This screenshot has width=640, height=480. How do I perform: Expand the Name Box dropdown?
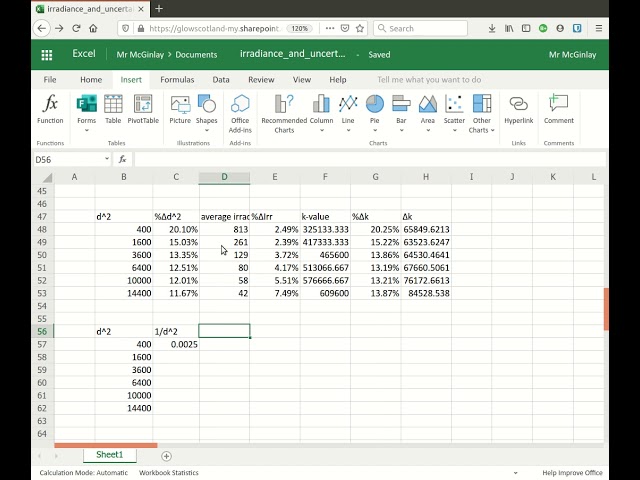click(107, 159)
